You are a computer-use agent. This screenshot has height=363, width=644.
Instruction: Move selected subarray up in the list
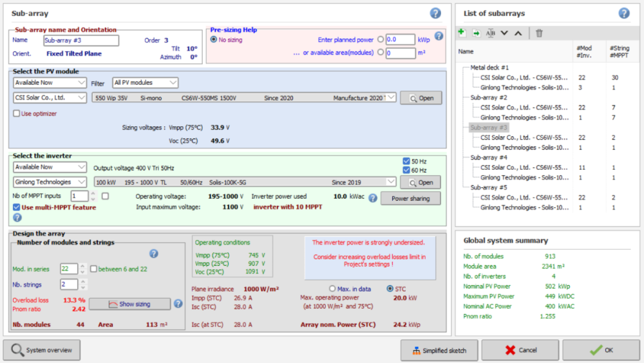coord(518,33)
